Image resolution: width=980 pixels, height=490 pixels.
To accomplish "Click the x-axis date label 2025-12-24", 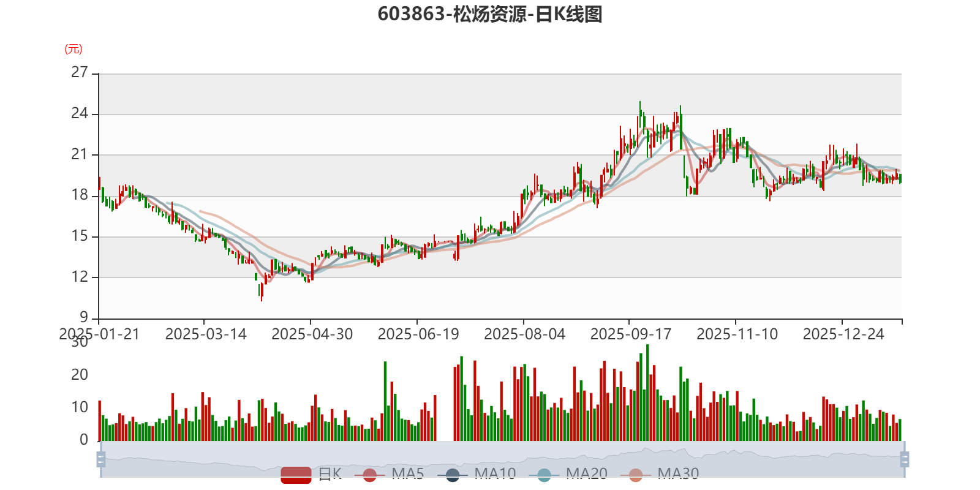I will point(843,334).
